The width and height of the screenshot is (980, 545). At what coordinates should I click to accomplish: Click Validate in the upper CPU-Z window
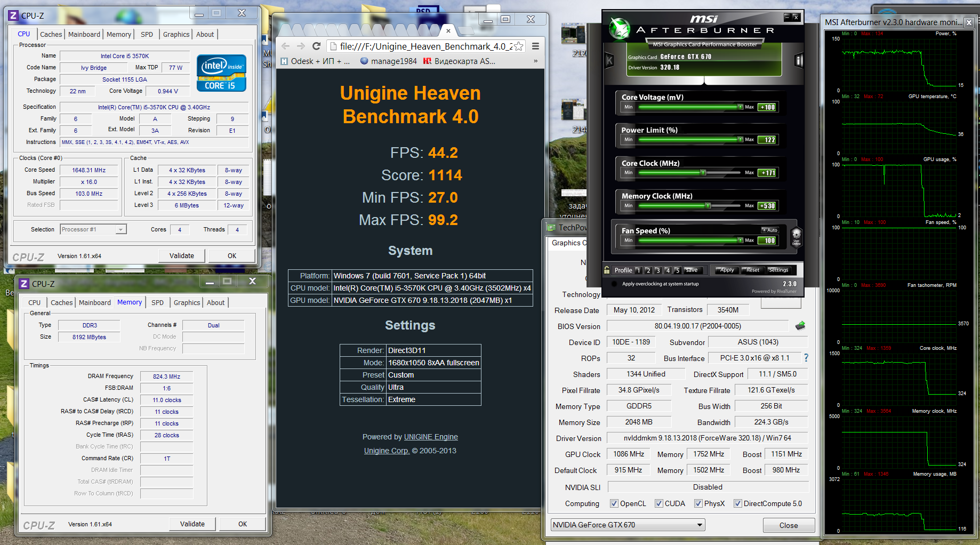pos(182,256)
